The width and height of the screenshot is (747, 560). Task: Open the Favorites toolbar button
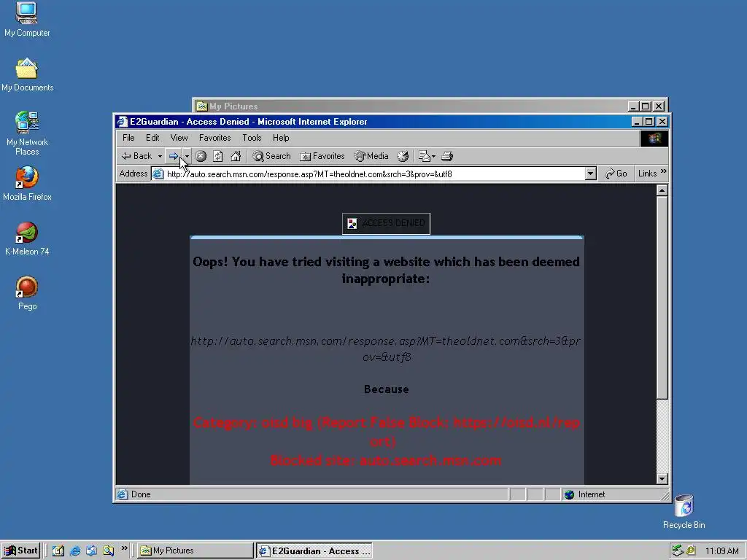(x=322, y=156)
